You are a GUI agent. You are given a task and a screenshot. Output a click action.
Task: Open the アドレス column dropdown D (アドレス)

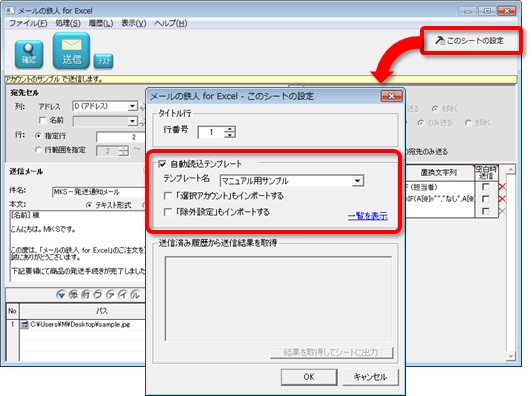105,107
